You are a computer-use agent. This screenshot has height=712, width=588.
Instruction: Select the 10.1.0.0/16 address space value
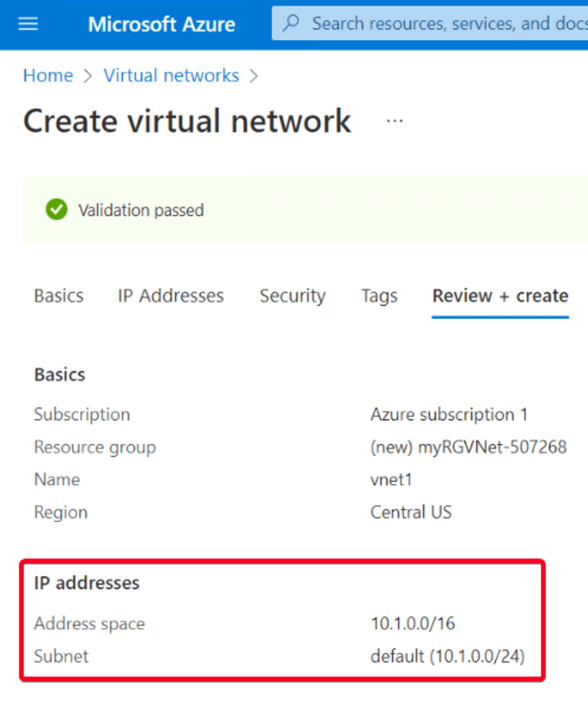tap(413, 624)
